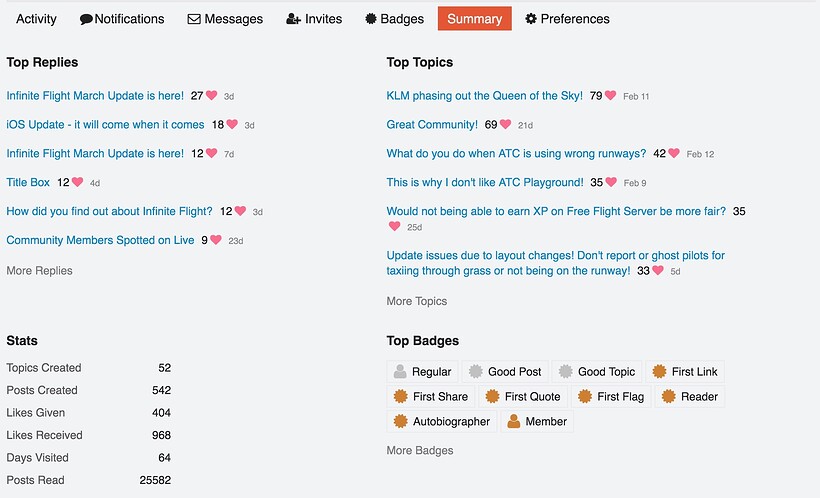820x498 pixels.
Task: Open "Title Box" reply link
Action: tap(28, 183)
